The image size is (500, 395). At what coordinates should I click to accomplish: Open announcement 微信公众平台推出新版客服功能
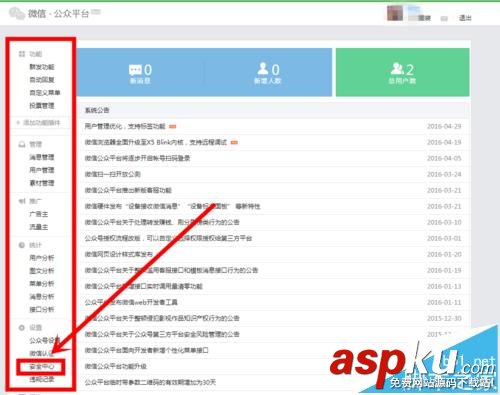[128, 190]
